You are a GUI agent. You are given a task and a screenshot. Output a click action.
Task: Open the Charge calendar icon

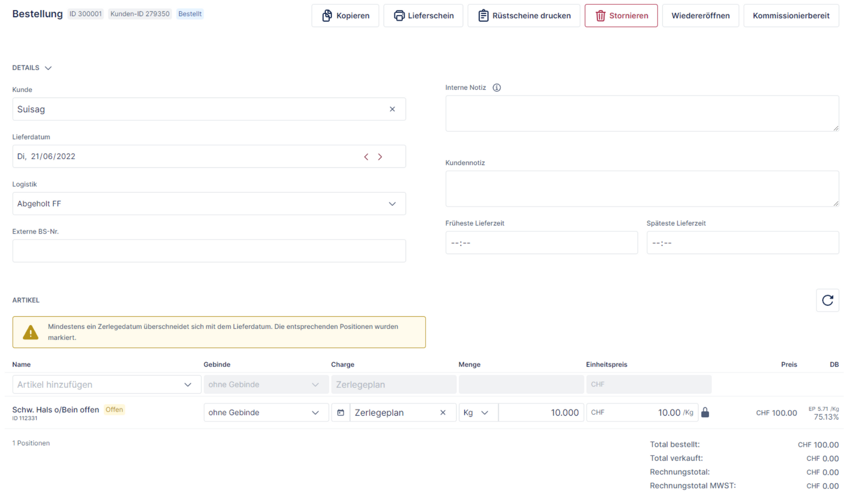[341, 413]
